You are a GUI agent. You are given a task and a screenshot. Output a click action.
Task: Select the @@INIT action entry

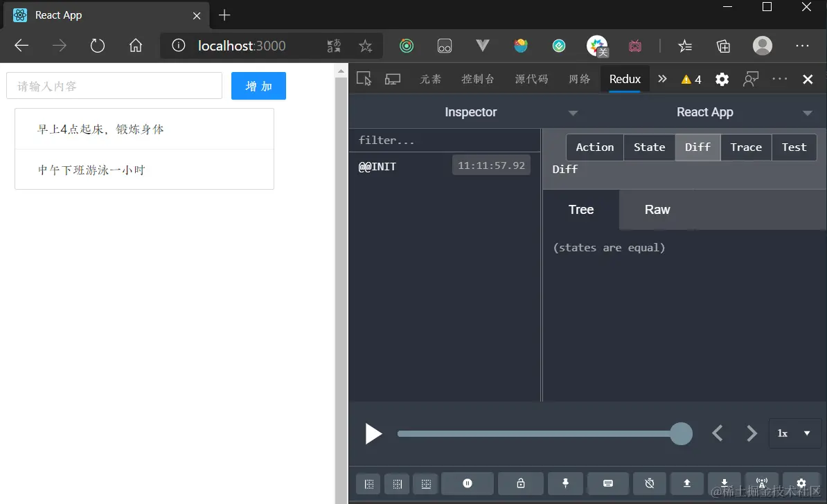(x=445, y=166)
